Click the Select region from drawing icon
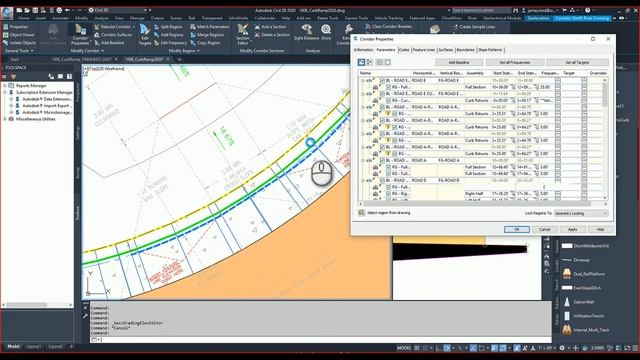640x360 pixels. click(x=361, y=213)
